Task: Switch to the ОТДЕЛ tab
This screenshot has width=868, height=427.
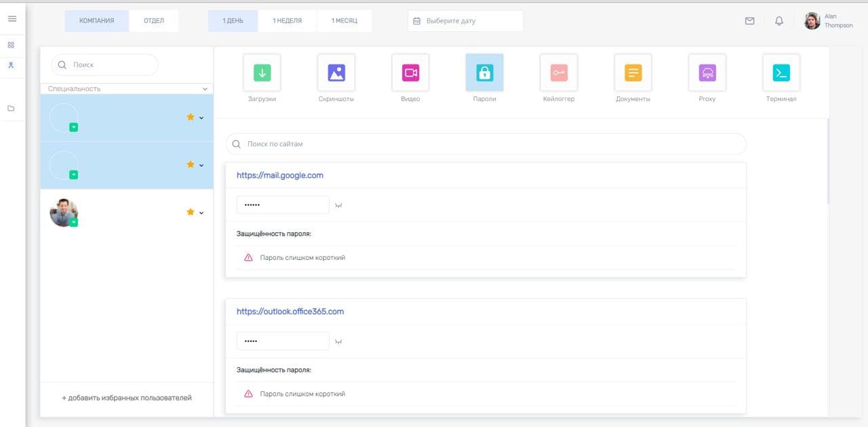Action: pos(154,21)
